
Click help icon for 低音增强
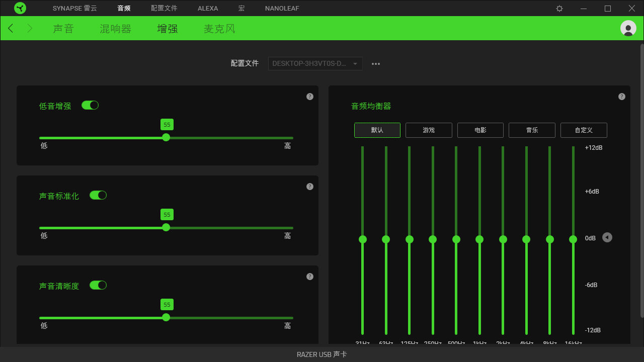click(310, 97)
